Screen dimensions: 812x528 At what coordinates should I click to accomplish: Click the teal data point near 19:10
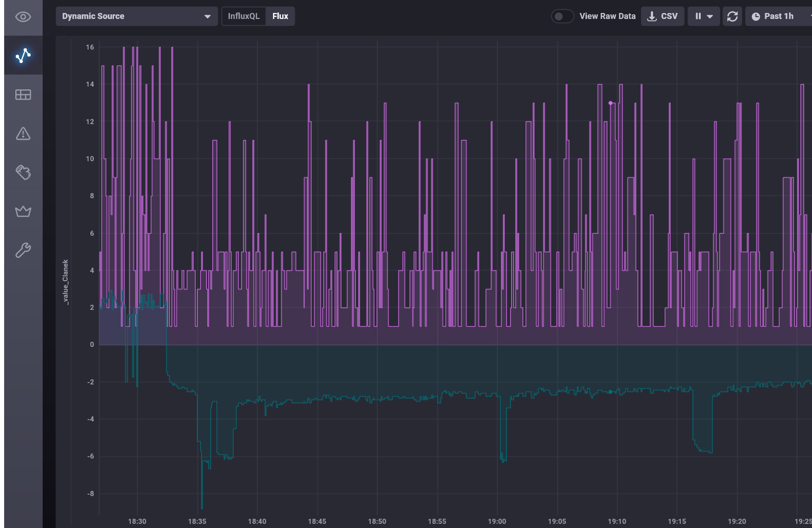(x=610, y=392)
